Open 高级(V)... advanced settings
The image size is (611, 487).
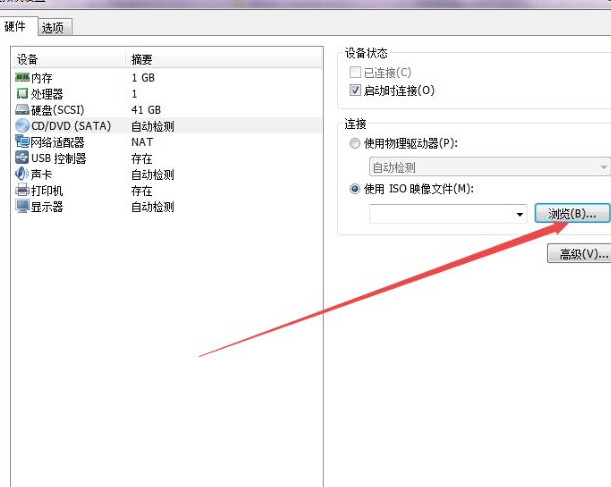click(580, 254)
